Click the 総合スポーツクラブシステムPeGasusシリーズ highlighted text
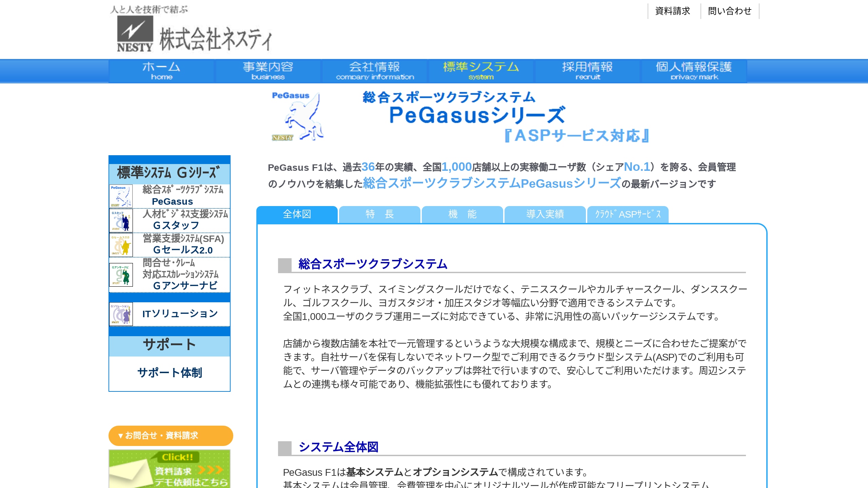The width and height of the screenshot is (868, 488). click(492, 183)
